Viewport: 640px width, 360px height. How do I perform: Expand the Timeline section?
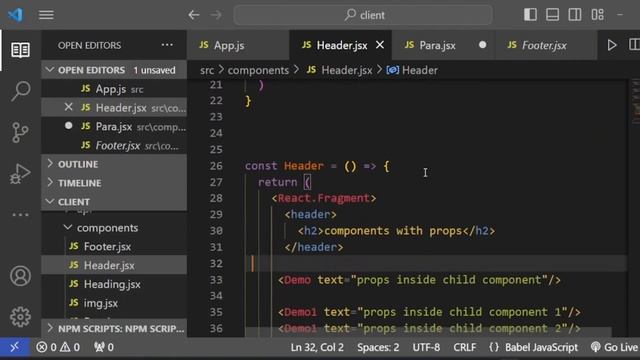[114, 183]
